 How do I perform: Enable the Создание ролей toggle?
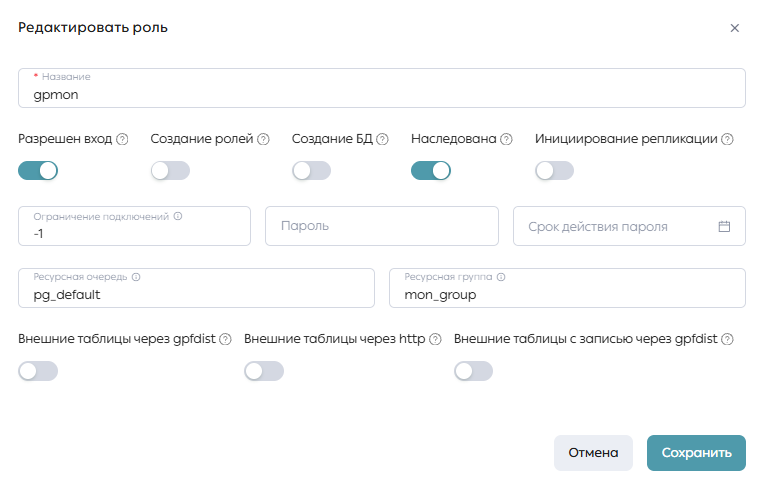coord(170,171)
